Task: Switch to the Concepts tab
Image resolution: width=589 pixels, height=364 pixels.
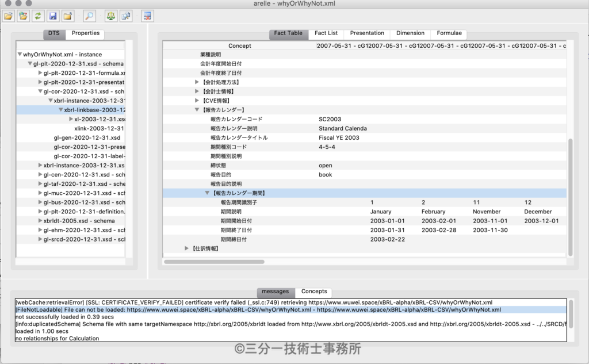Action: click(314, 292)
